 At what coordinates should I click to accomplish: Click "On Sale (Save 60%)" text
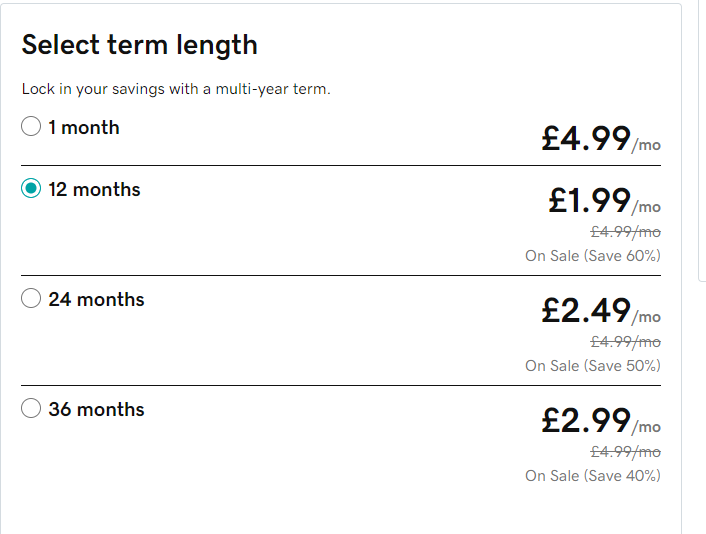point(592,255)
